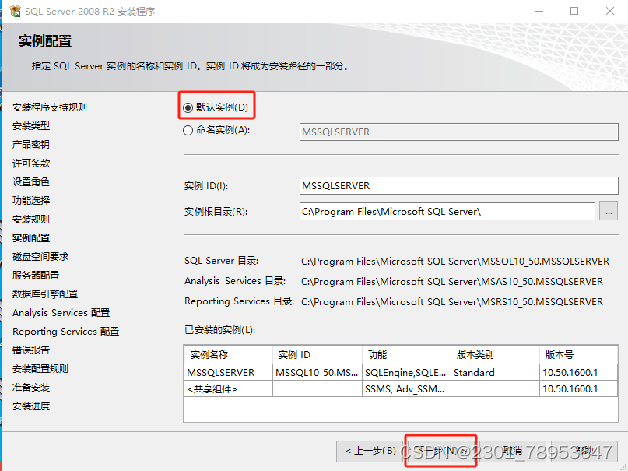Click the named instance MSSQLSERVER field

pyautogui.click(x=459, y=132)
